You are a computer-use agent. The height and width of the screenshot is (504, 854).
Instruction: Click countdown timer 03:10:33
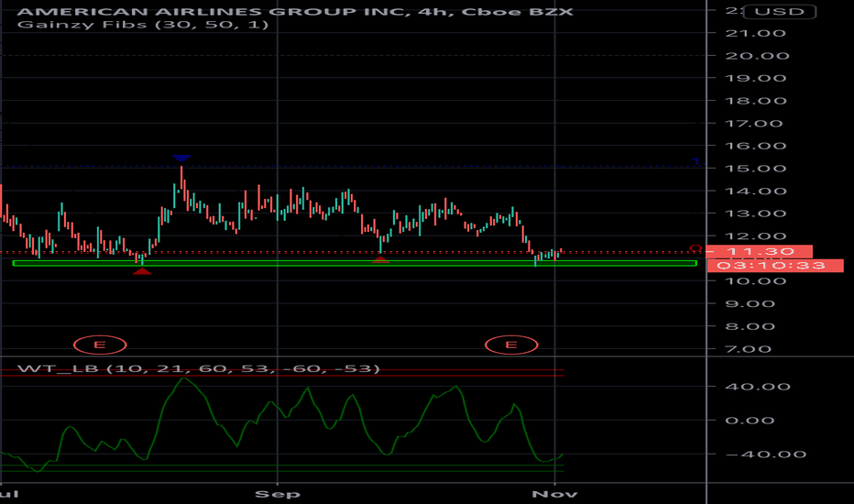pyautogui.click(x=774, y=266)
